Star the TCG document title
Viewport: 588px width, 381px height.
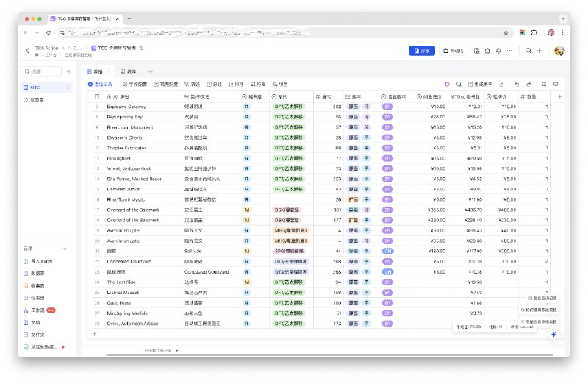tap(141, 48)
